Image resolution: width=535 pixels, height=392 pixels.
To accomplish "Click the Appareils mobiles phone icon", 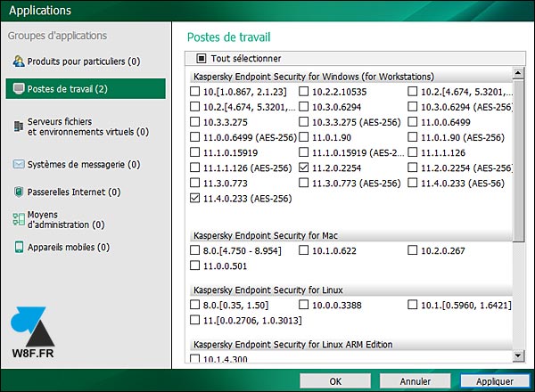I will 19,247.
